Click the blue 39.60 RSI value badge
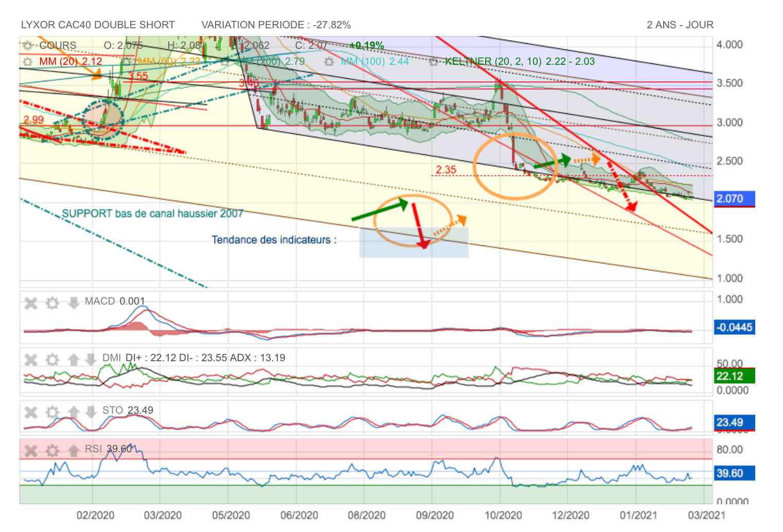 (735, 473)
